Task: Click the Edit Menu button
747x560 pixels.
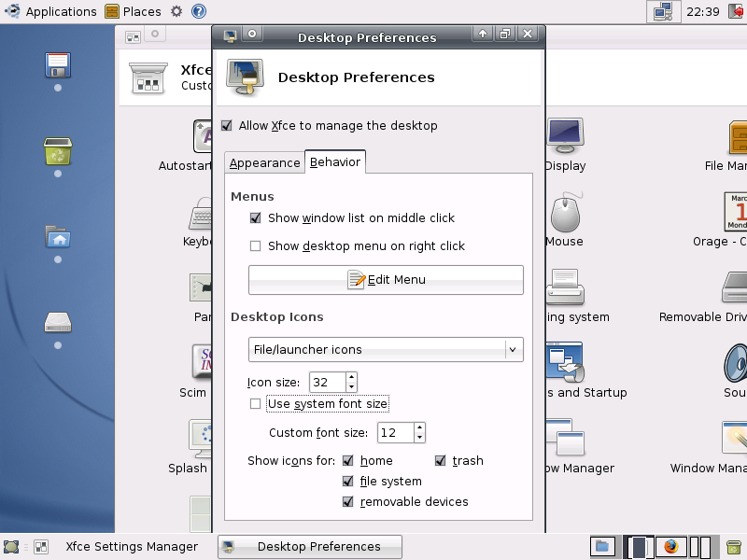Action: coord(386,280)
